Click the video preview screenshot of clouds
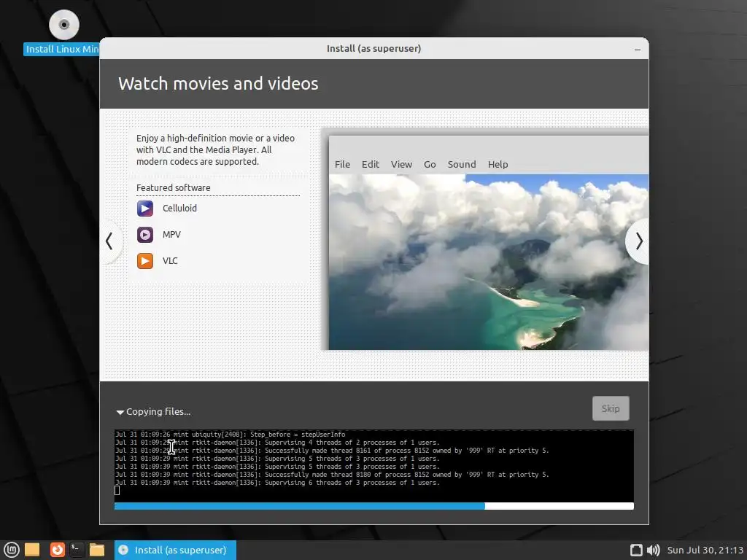The image size is (747, 560). 488,262
